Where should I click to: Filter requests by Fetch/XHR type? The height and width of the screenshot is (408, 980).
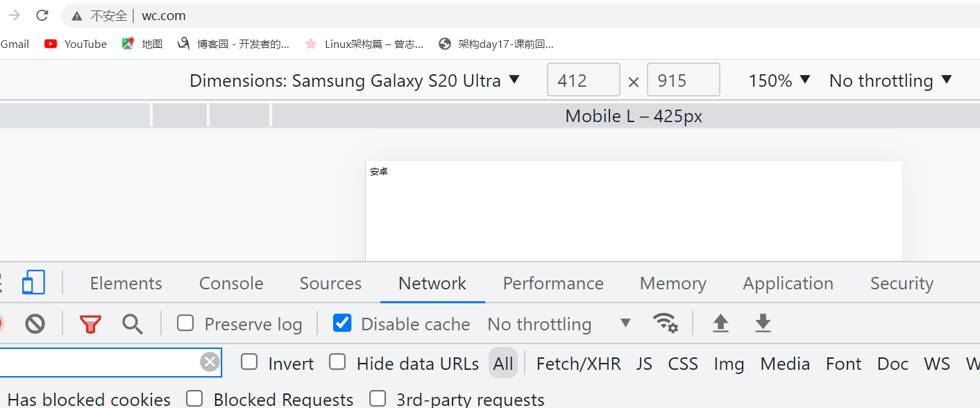point(578,364)
